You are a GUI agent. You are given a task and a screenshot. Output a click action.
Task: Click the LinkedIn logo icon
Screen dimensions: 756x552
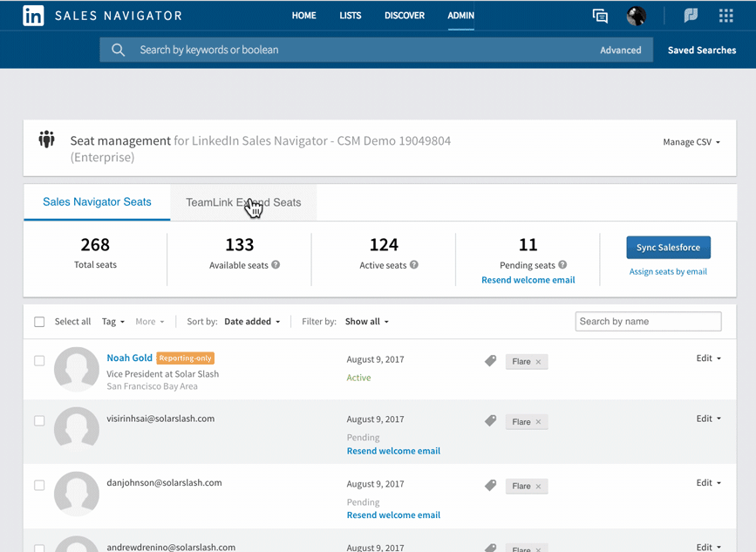[32, 15]
